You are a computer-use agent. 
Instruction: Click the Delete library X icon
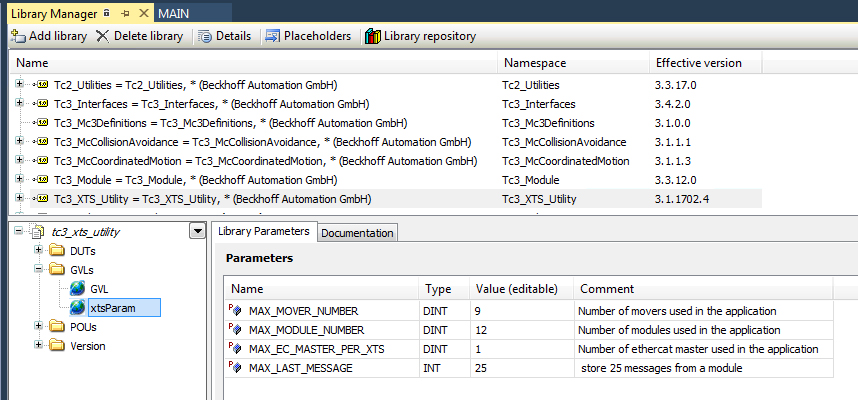(102, 36)
